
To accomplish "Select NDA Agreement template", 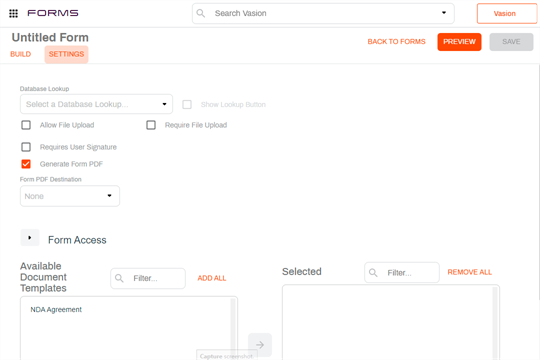I will (x=56, y=309).
